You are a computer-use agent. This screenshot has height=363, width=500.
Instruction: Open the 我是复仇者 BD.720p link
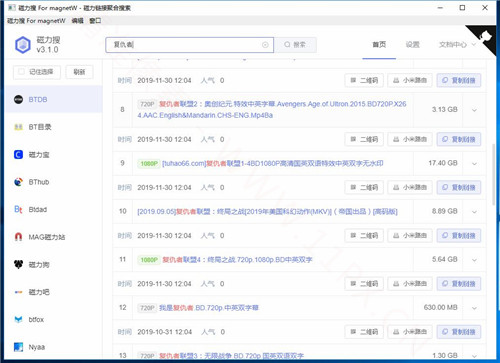[209, 308]
